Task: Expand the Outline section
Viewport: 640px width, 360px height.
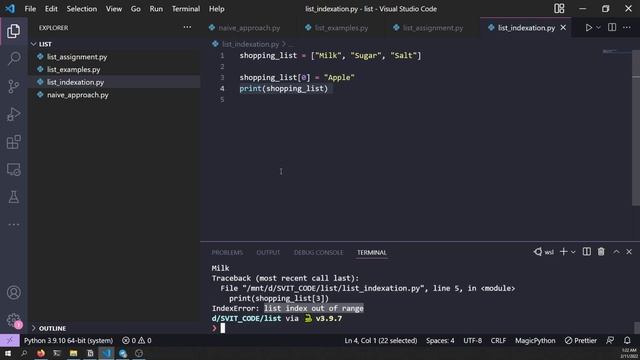Action: pos(114,328)
